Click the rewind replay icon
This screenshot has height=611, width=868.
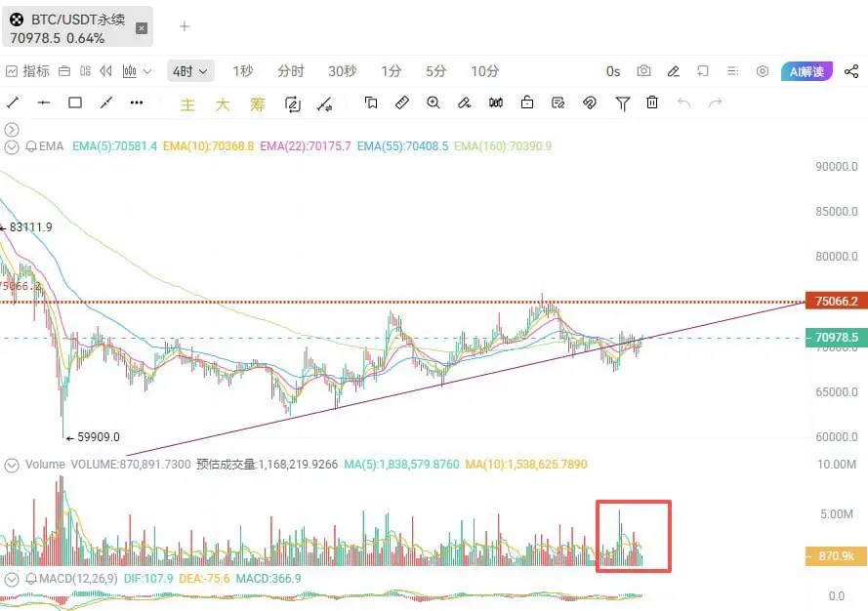105,71
